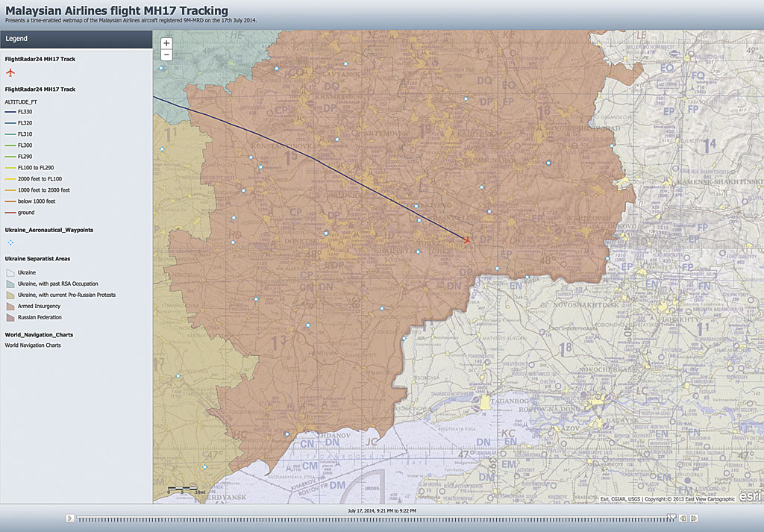Image resolution: width=764 pixels, height=532 pixels.
Task: Click the 'ALTITUDE_FT' field label
Action: coord(21,101)
